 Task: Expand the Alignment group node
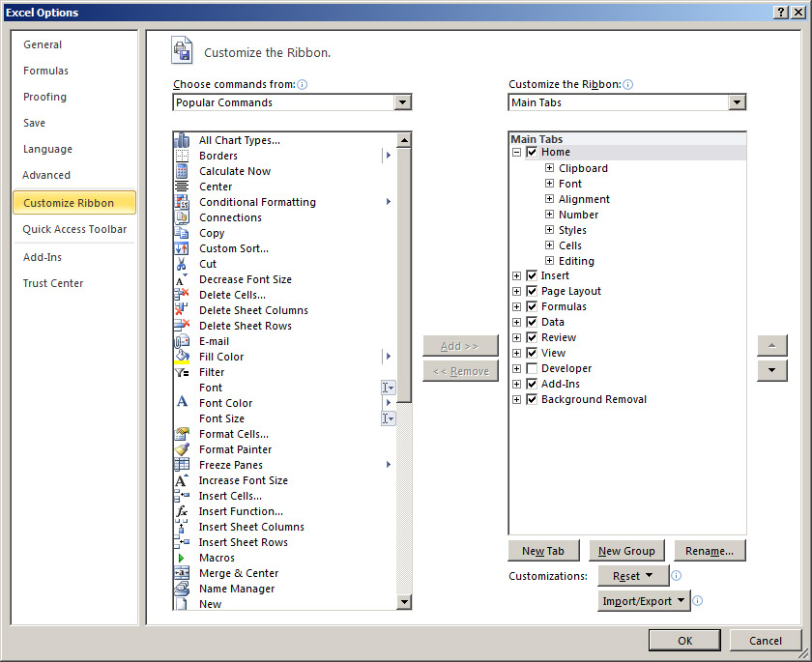549,199
